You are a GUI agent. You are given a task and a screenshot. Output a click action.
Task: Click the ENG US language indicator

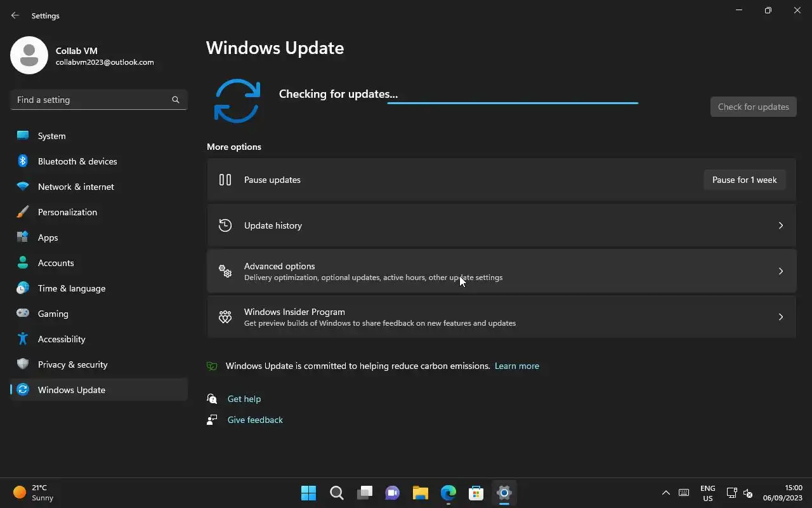708,493
